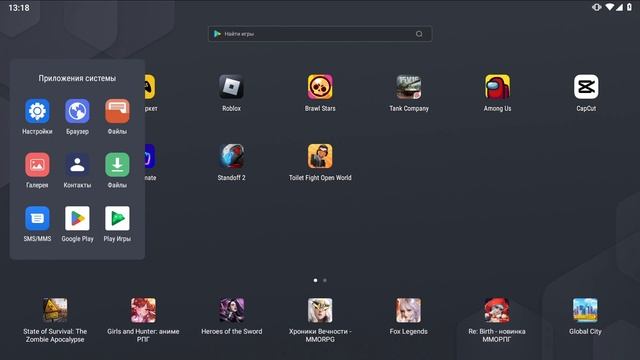
Task: Open Хроники Вечности MMORPG
Action: click(x=320, y=310)
